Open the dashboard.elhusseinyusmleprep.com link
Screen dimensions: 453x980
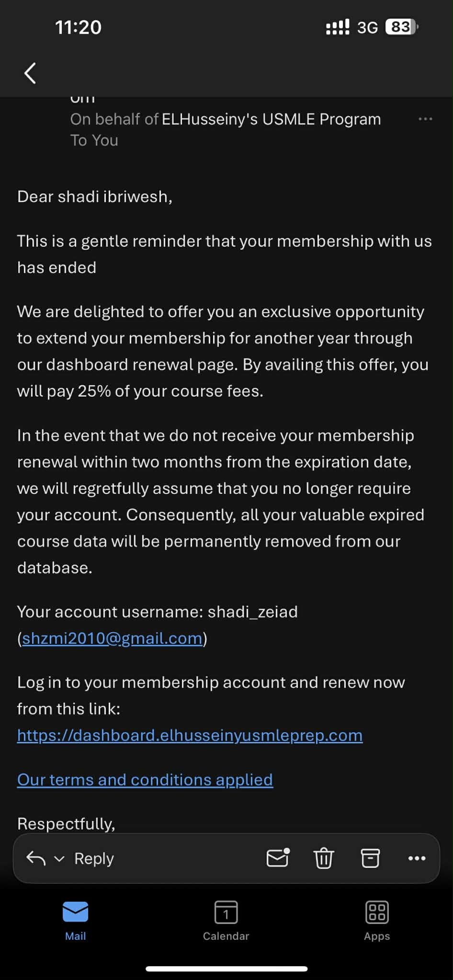point(190,735)
